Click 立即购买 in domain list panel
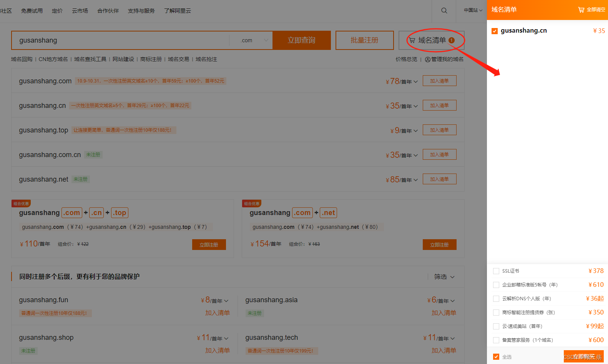The height and width of the screenshot is (364, 608). coord(584,356)
